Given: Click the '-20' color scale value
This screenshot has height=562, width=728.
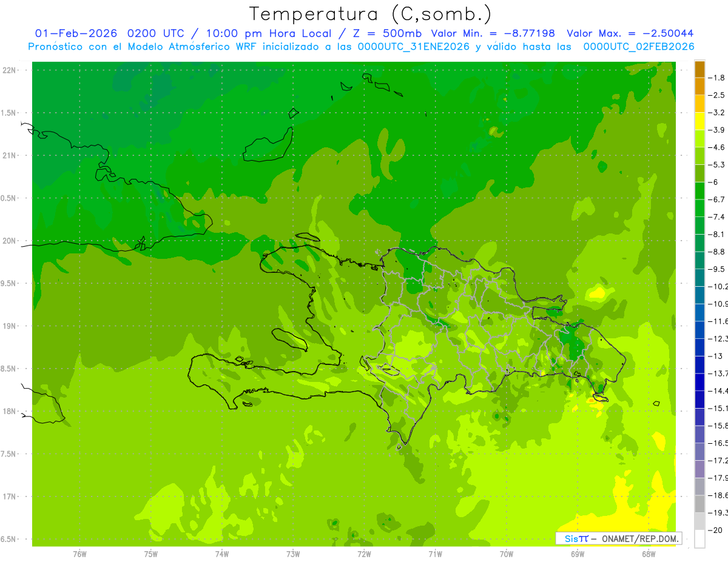Looking at the screenshot, I should coord(716,530).
